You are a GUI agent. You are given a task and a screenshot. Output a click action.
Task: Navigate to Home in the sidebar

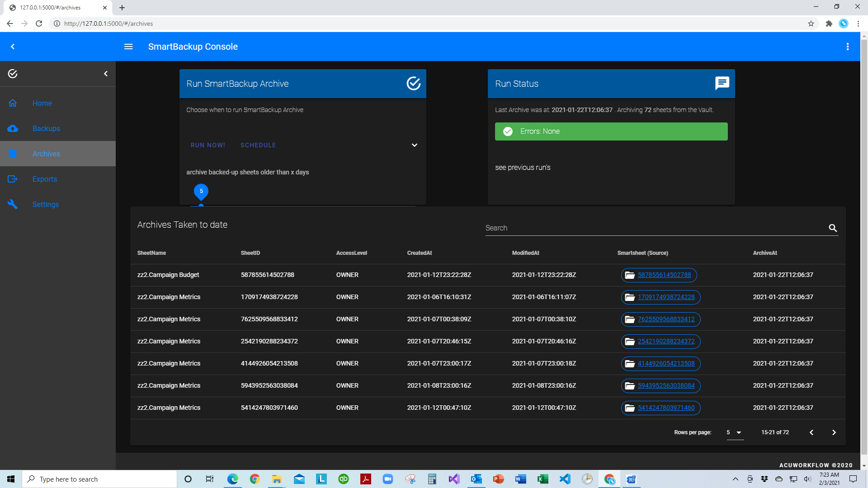click(x=42, y=103)
